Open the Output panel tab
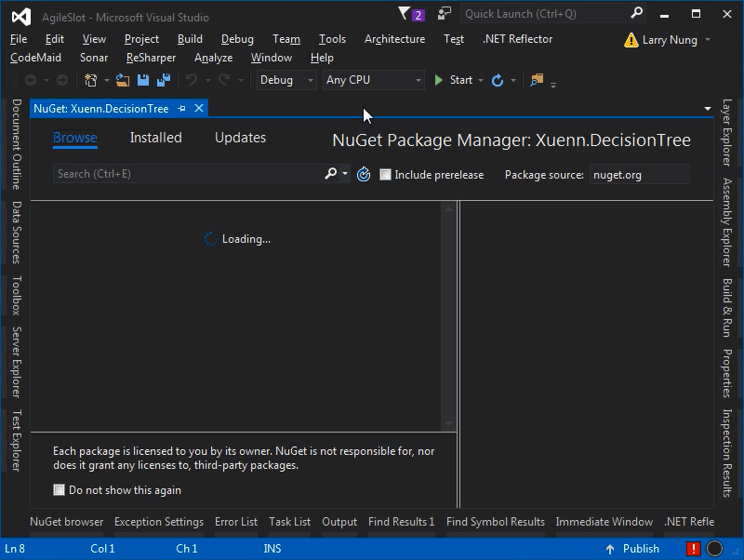Viewport: 744px width, 560px height. [x=339, y=522]
